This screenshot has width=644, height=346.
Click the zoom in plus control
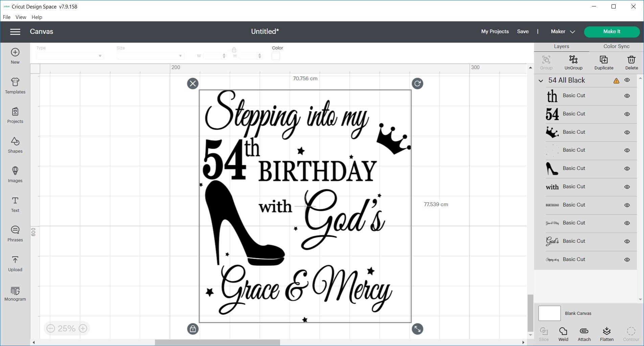point(83,328)
